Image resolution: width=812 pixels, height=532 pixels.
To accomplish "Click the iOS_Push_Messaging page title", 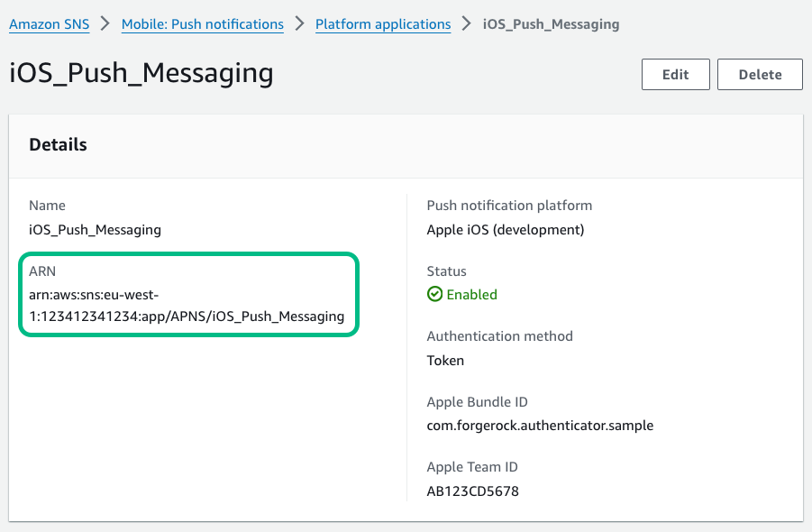I will (141, 73).
